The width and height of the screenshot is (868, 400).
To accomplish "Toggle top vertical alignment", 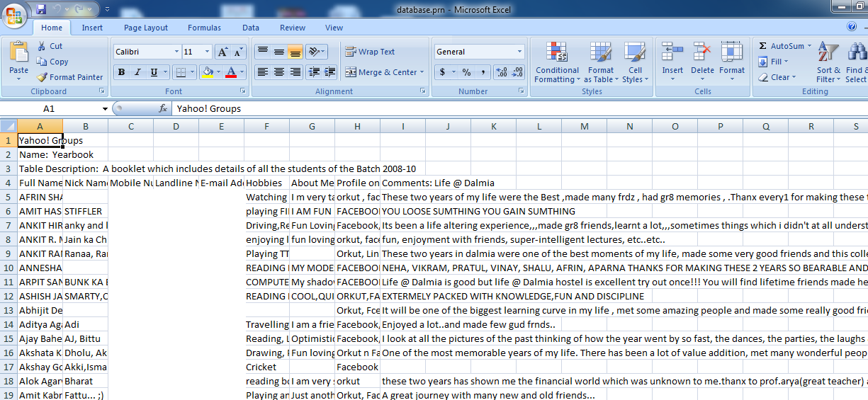I will click(262, 52).
